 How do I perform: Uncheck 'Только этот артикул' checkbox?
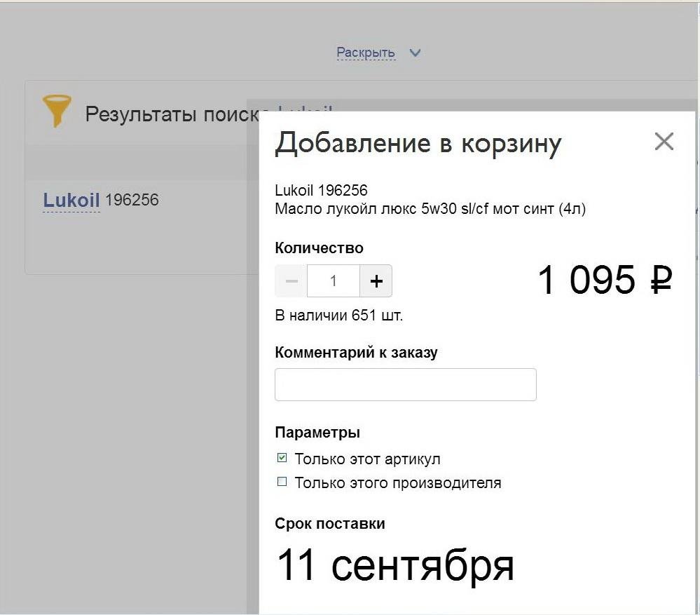[282, 457]
